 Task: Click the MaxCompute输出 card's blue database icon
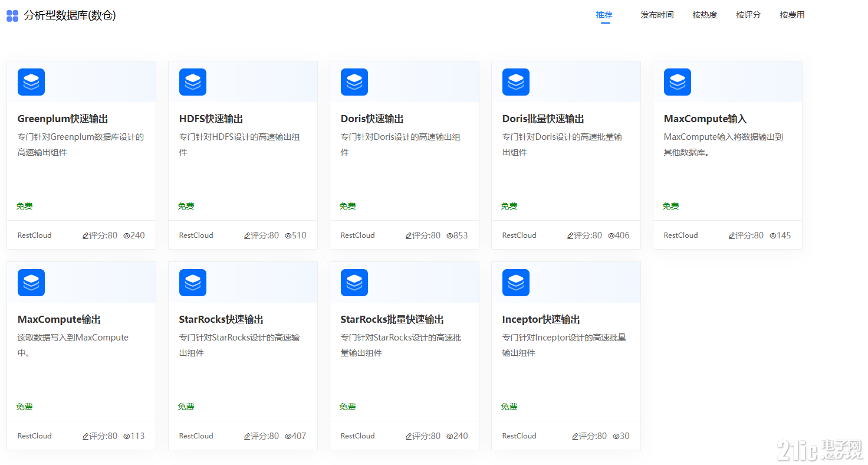31,283
